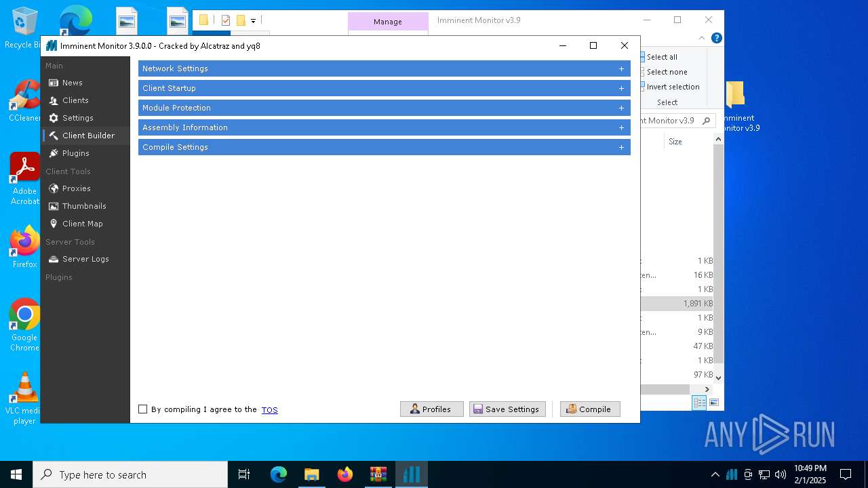
Task: Click the quick access properties icon in Explorer
Action: point(226,20)
